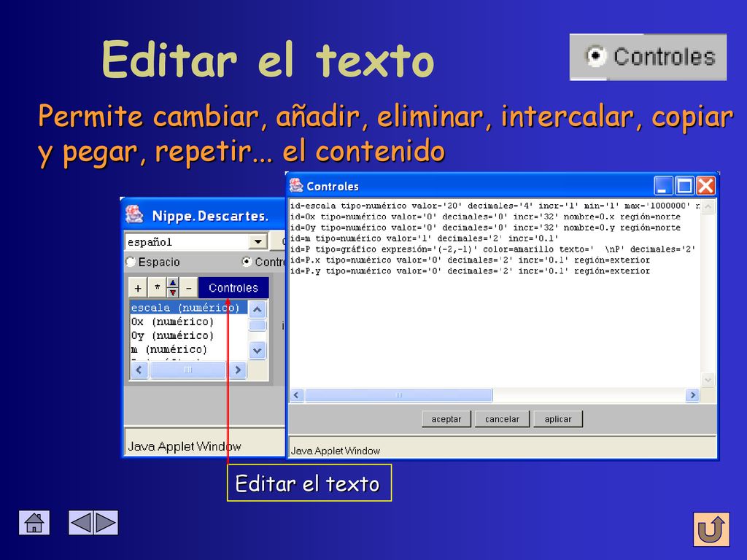Remove control with the minus button

[189, 288]
